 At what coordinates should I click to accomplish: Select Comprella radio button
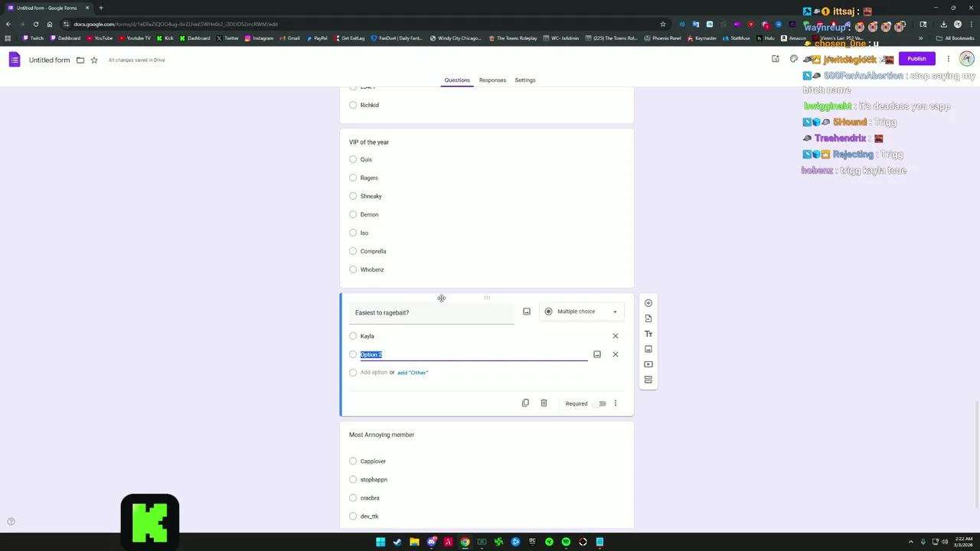353,251
